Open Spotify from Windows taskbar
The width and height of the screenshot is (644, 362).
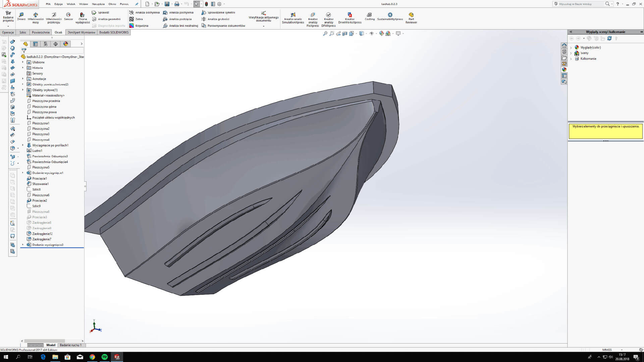pos(104,357)
